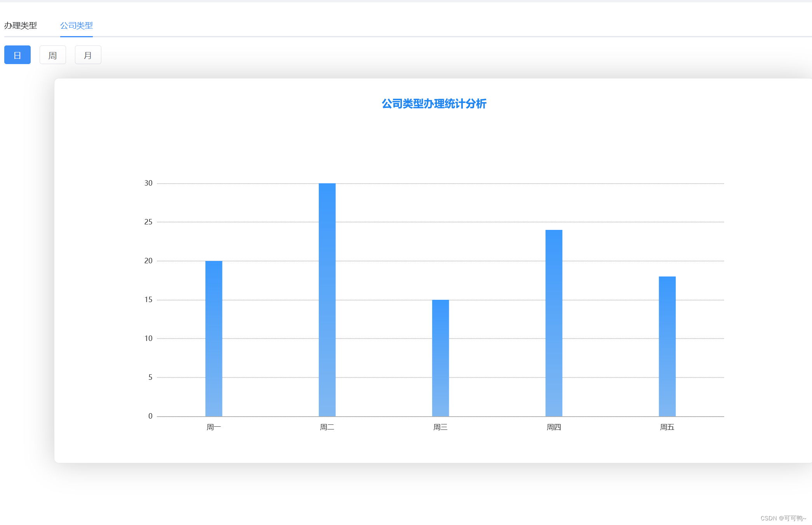Screen dimensions: 812x525
Task: Click the 周二 bar reaching 30
Action: tap(327, 300)
